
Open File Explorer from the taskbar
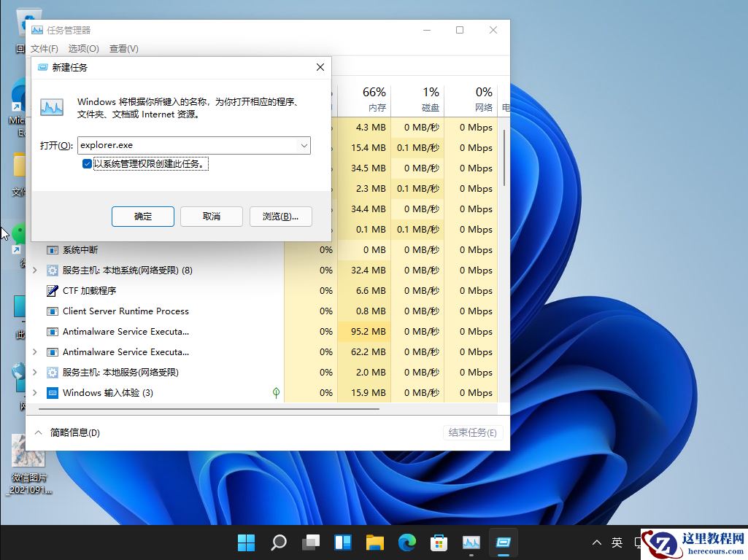(375, 542)
